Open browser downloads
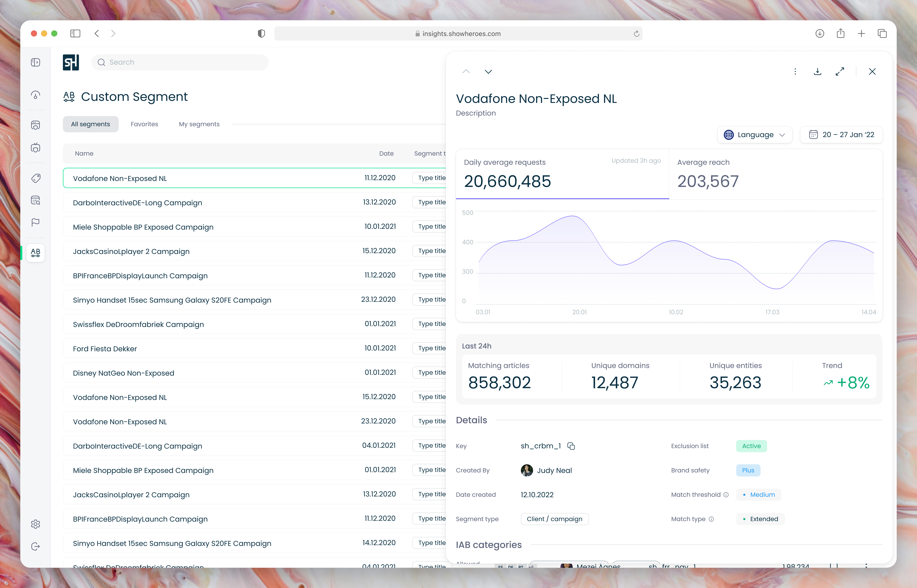This screenshot has height=588, width=917. pyautogui.click(x=820, y=34)
